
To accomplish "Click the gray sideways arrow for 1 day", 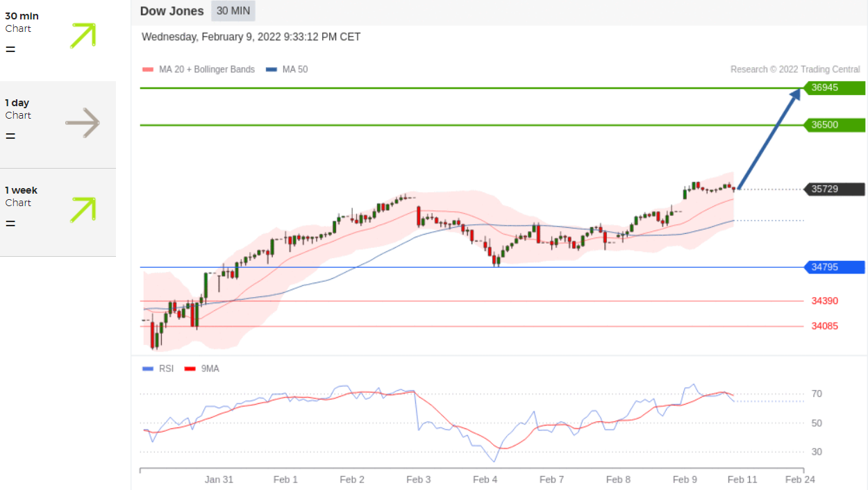I will pos(83,123).
